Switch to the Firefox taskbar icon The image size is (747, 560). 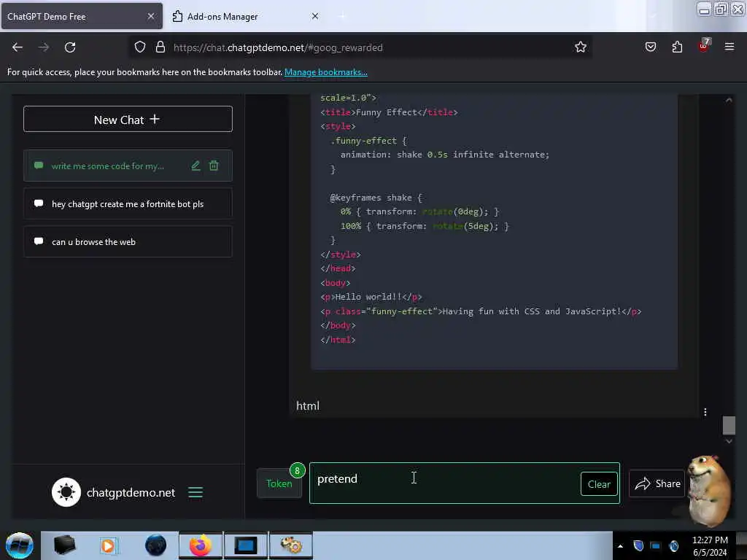(x=200, y=545)
